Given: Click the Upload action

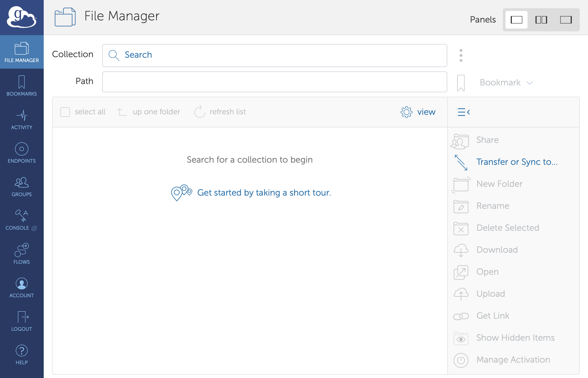Looking at the screenshot, I should [x=479, y=294].
